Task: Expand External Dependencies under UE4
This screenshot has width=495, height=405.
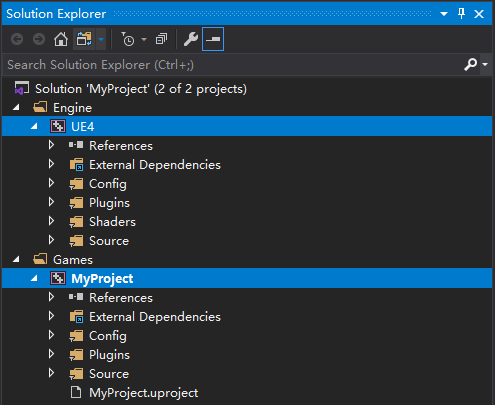Action: [x=51, y=164]
